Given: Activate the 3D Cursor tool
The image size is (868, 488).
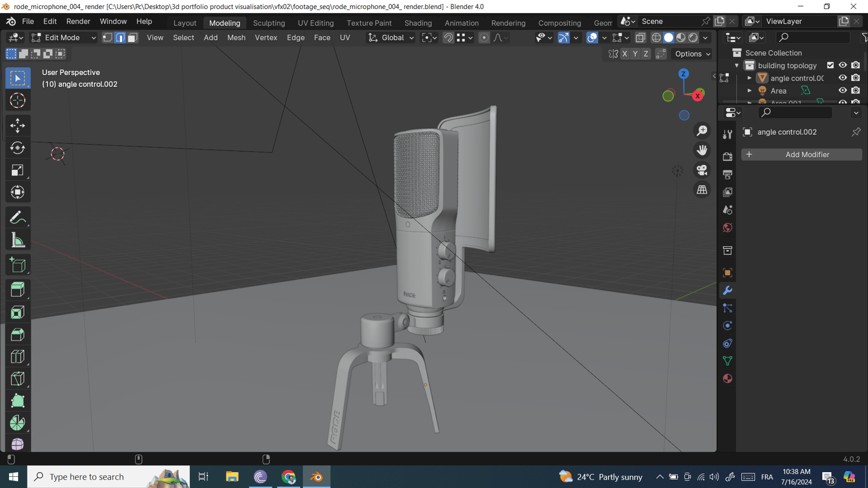Looking at the screenshot, I should pos(18,101).
